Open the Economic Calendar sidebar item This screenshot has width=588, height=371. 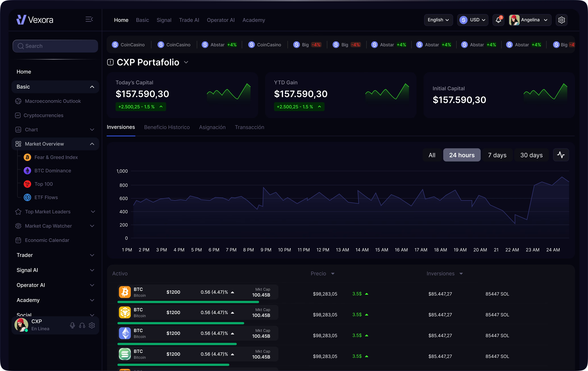(47, 240)
